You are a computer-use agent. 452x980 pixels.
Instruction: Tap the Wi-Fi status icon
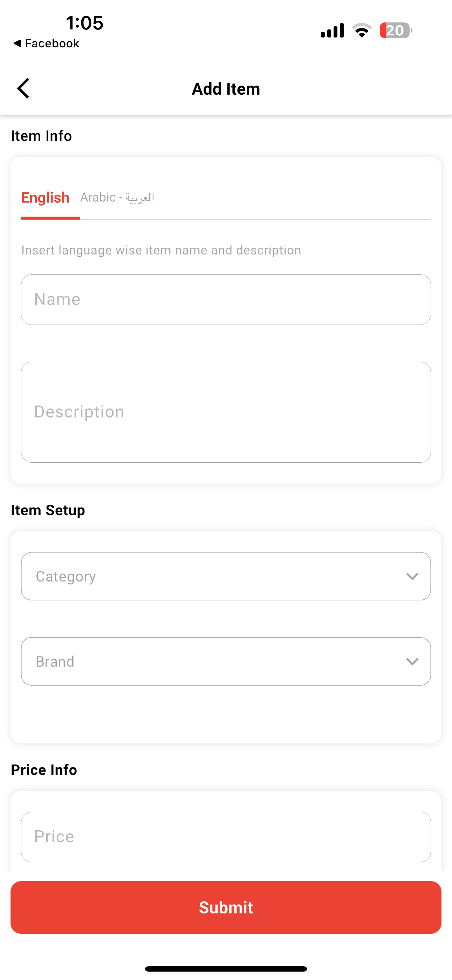(x=362, y=30)
